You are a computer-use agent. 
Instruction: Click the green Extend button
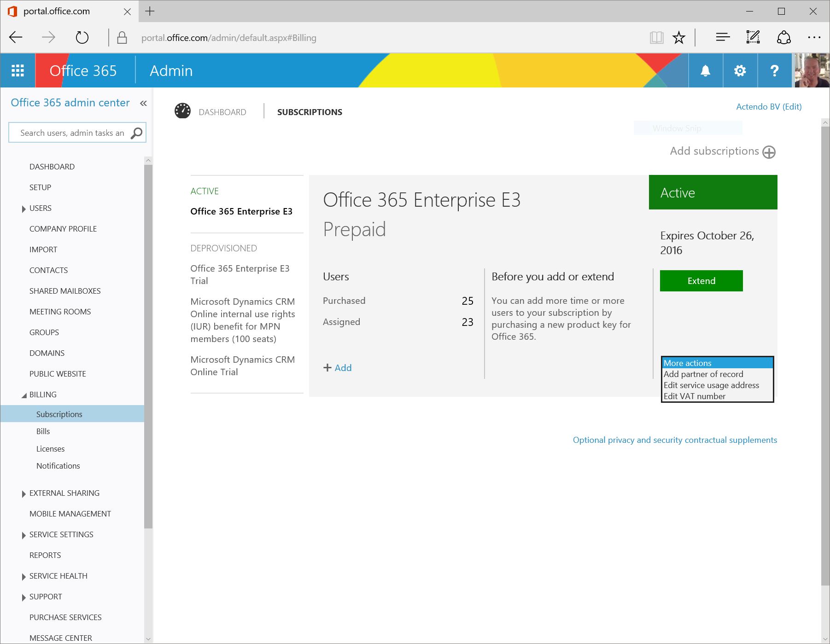[x=701, y=281]
